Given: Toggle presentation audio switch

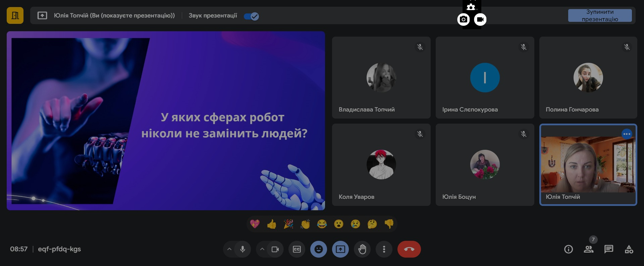Looking at the screenshot, I should click(251, 16).
